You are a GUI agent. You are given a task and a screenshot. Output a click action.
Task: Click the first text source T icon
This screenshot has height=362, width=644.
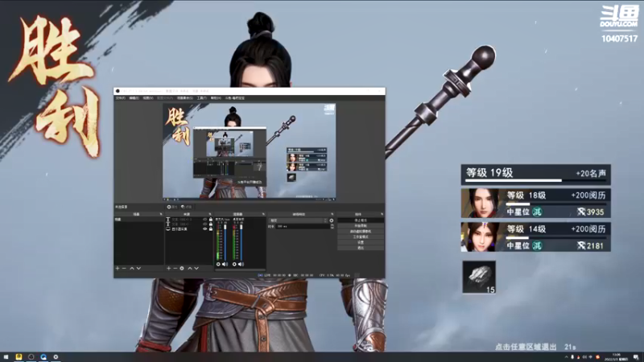(x=168, y=220)
